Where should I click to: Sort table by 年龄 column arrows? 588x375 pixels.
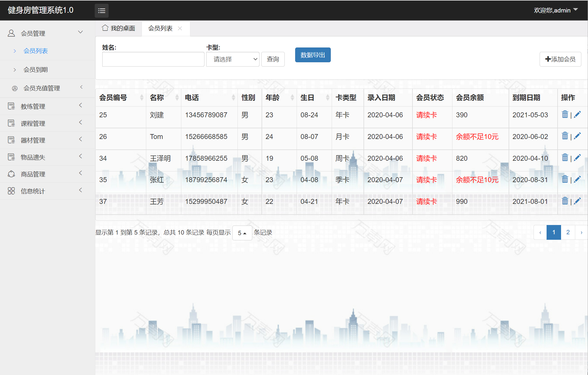[292, 98]
